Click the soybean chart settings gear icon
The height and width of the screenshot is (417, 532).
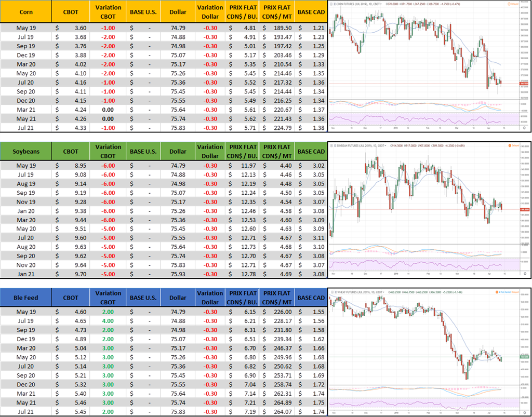(524, 274)
